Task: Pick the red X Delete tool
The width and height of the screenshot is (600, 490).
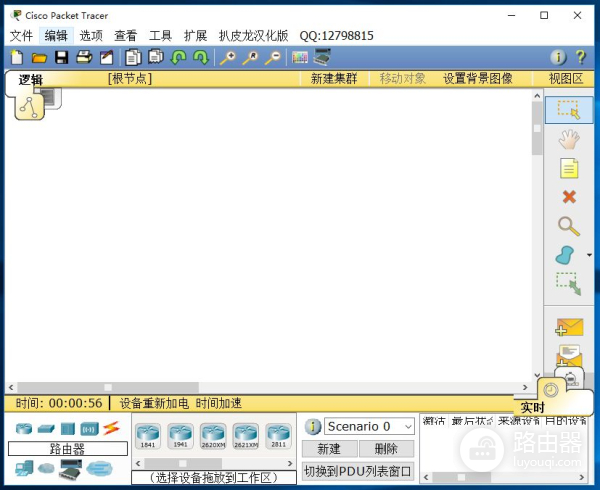Action: coord(569,197)
